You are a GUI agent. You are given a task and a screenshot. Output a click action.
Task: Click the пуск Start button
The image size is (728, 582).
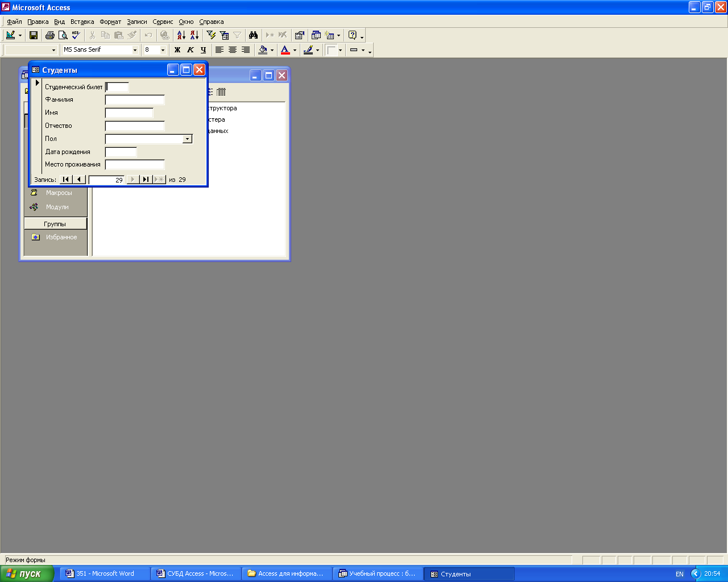(x=26, y=574)
